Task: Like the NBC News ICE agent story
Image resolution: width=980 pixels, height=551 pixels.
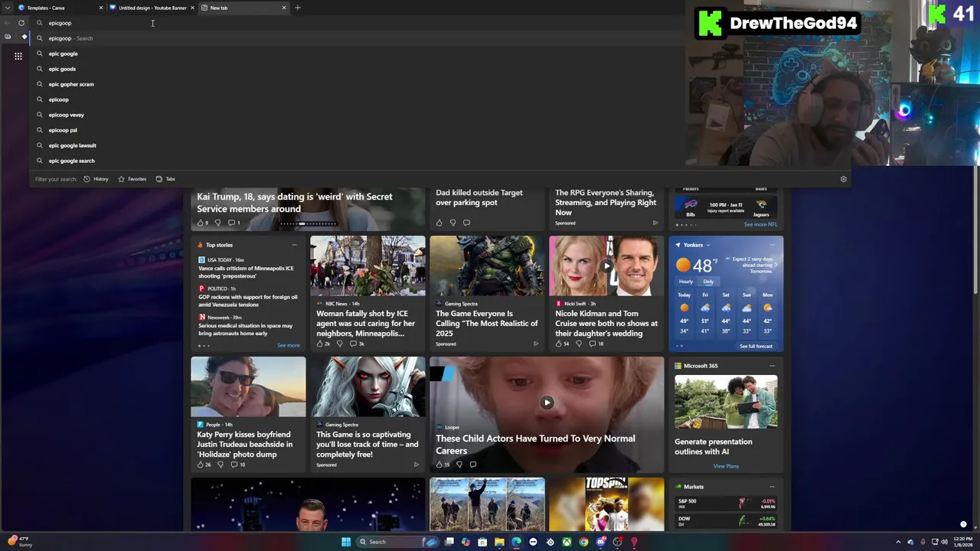Action: coord(322,344)
